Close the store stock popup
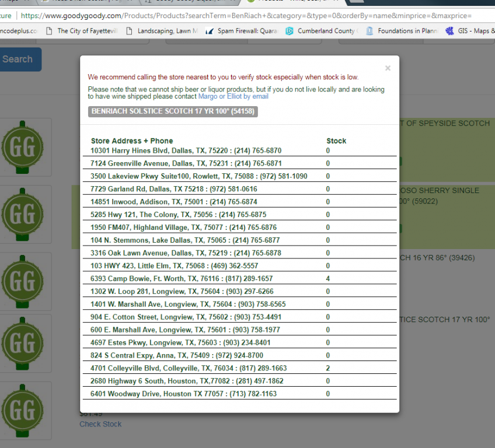 388,68
